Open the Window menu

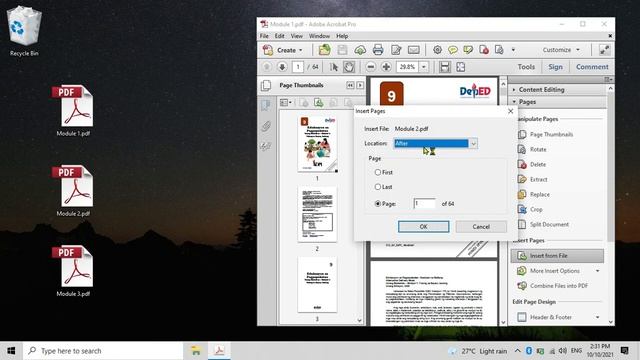(319, 36)
